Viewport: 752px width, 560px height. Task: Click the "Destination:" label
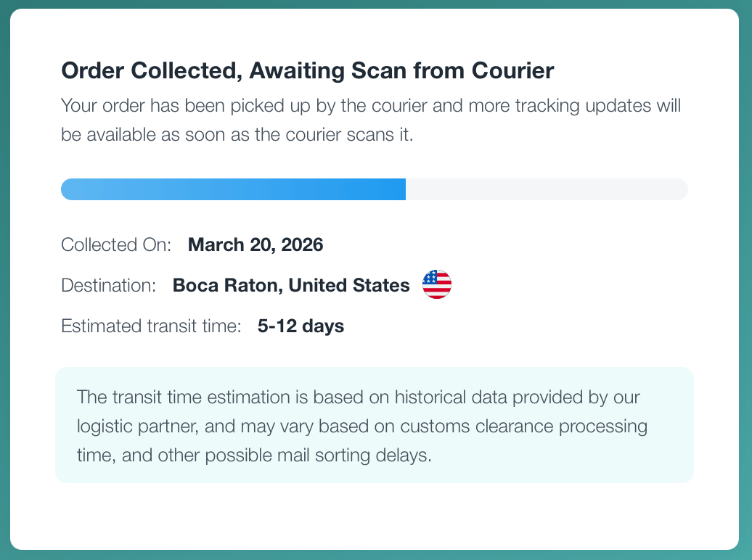coord(109,286)
